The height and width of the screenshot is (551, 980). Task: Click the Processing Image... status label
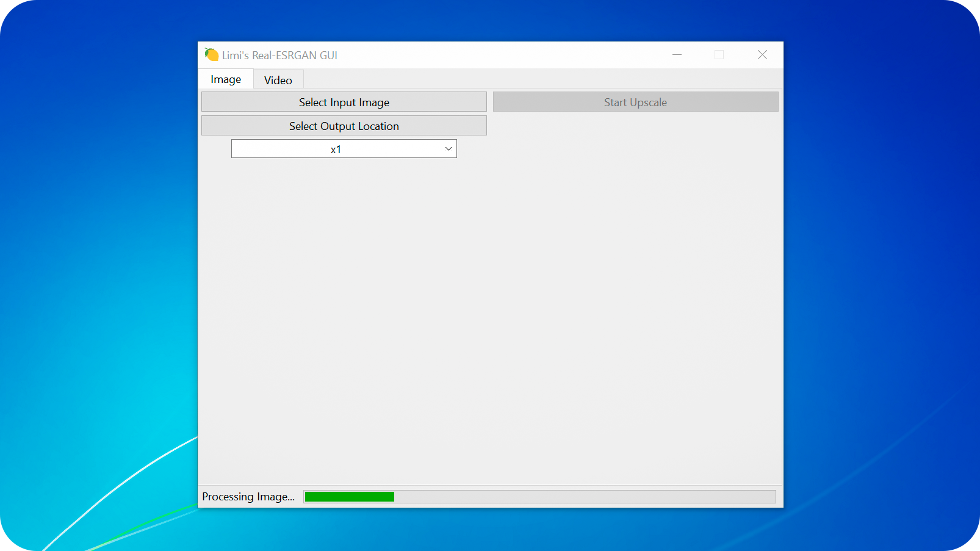pyautogui.click(x=248, y=496)
